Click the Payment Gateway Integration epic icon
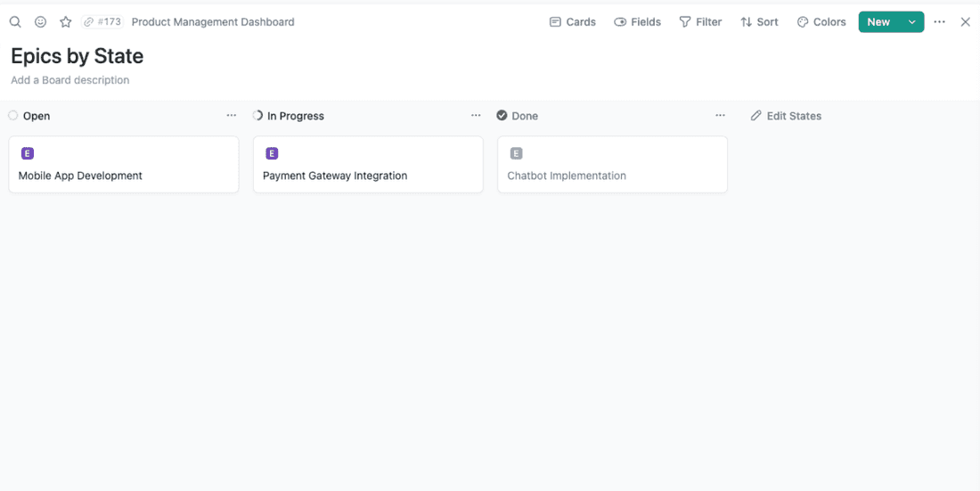The height and width of the screenshot is (491, 980). pyautogui.click(x=272, y=153)
